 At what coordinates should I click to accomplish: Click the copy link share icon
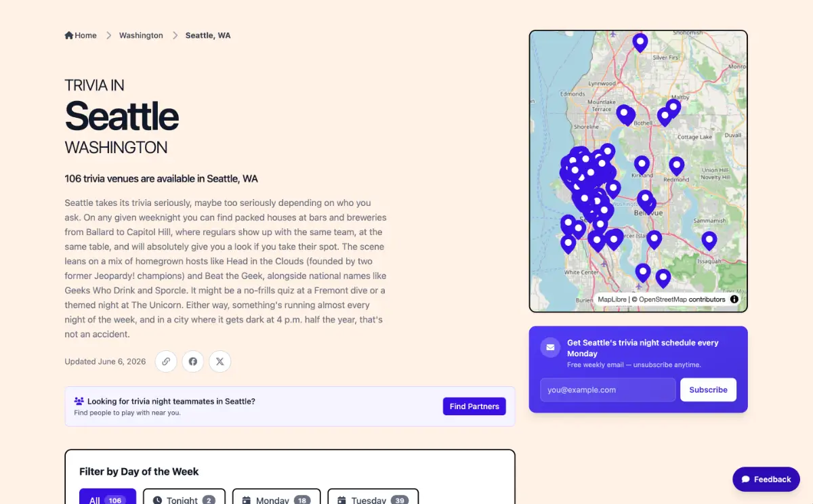pos(166,362)
